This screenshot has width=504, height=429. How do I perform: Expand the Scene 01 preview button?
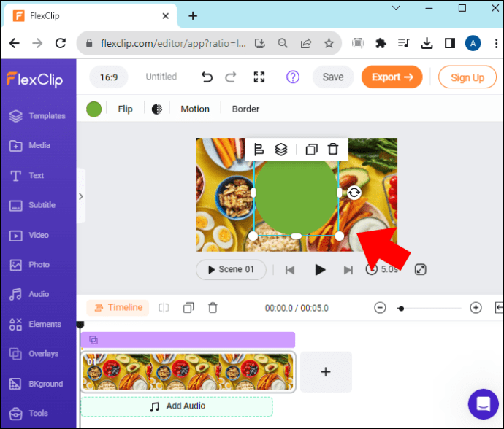(x=231, y=269)
